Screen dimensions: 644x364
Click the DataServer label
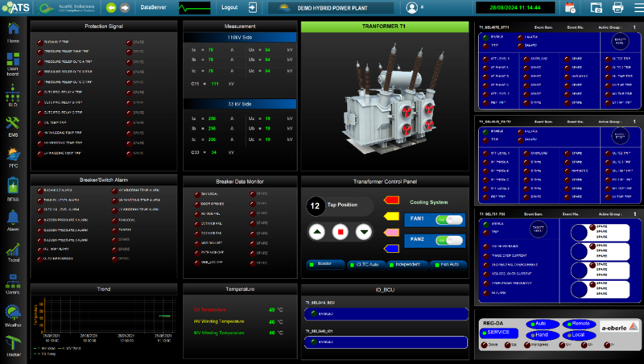(153, 7)
